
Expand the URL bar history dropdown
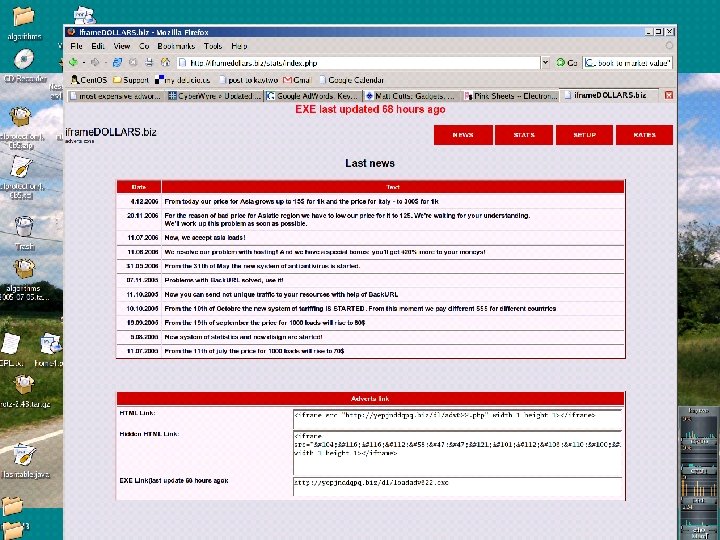pos(545,62)
